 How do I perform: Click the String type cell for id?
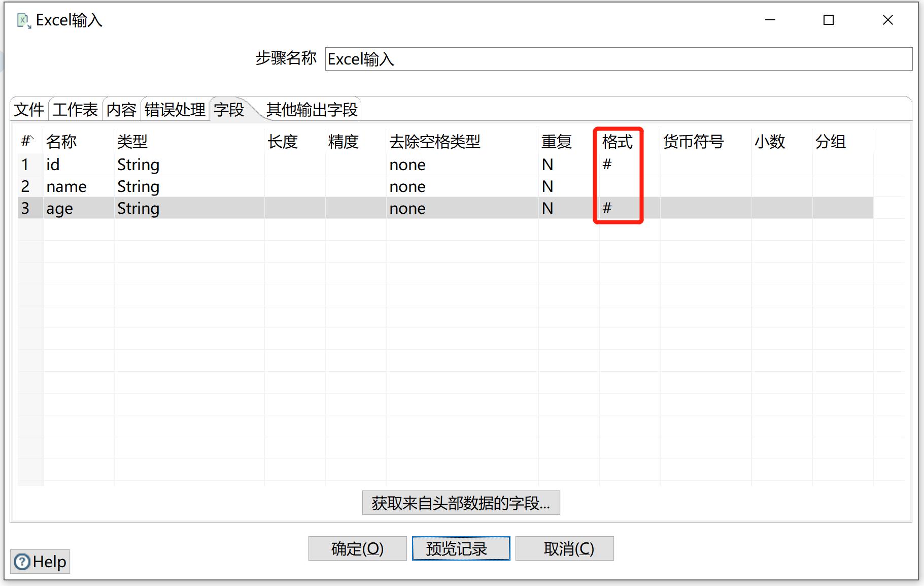[189, 165]
